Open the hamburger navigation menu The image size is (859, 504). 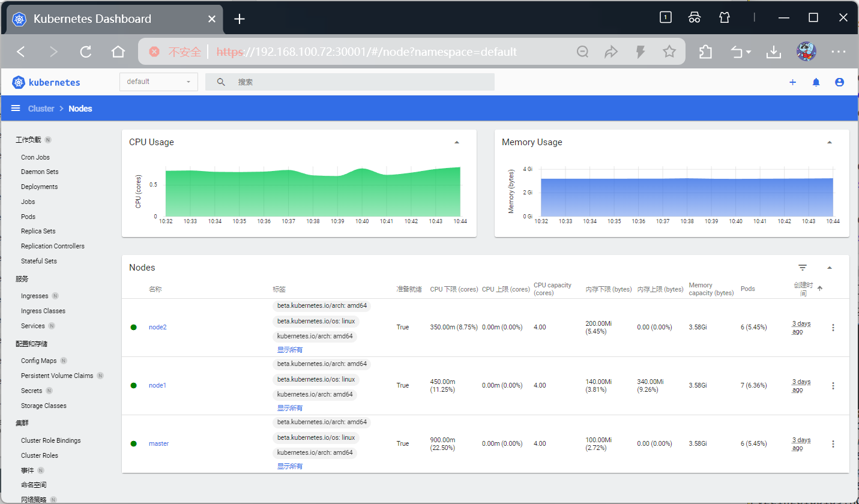(16, 109)
